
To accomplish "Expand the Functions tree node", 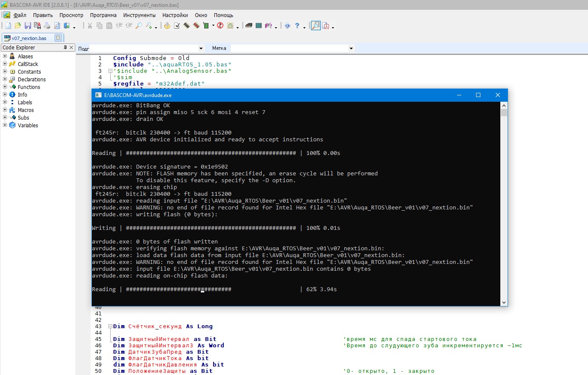I will coord(5,87).
